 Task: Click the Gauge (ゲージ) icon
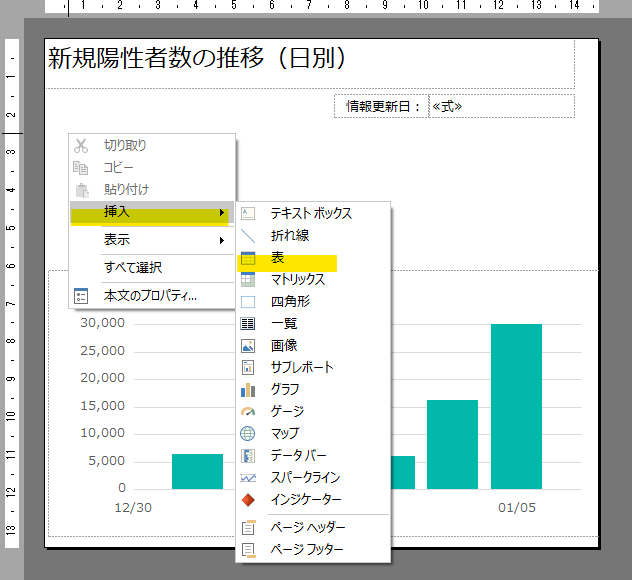[248, 411]
